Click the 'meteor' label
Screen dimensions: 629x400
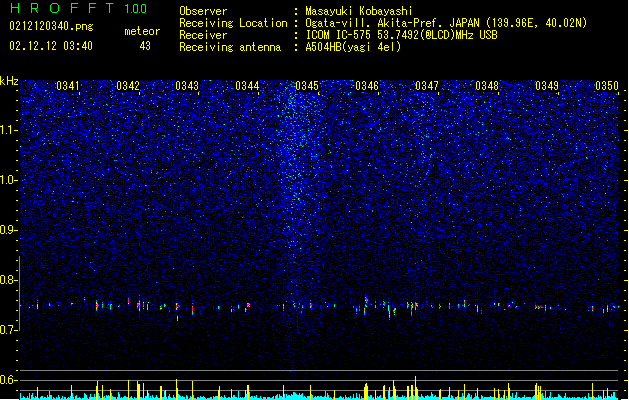(x=142, y=31)
